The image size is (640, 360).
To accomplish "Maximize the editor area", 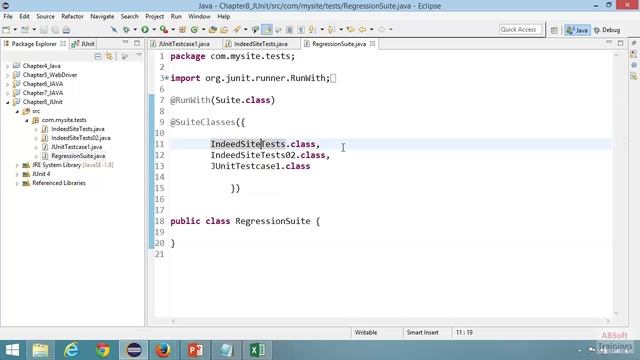I will coord(620,43).
